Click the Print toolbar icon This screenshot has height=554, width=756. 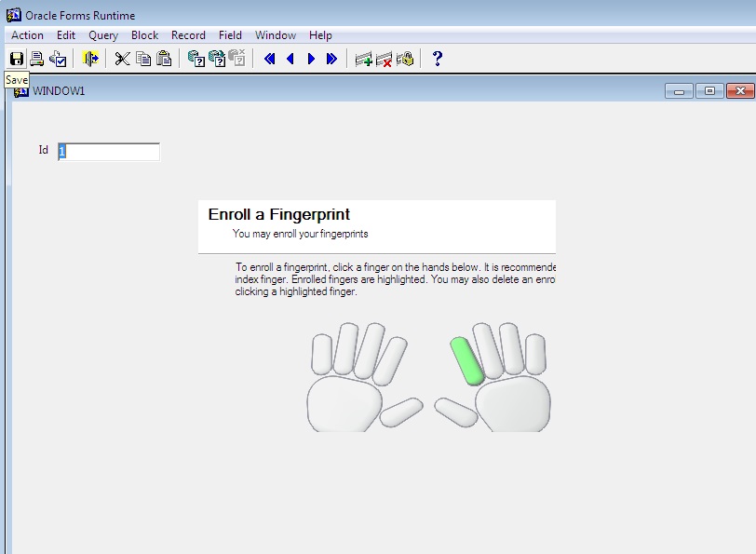pos(37,59)
